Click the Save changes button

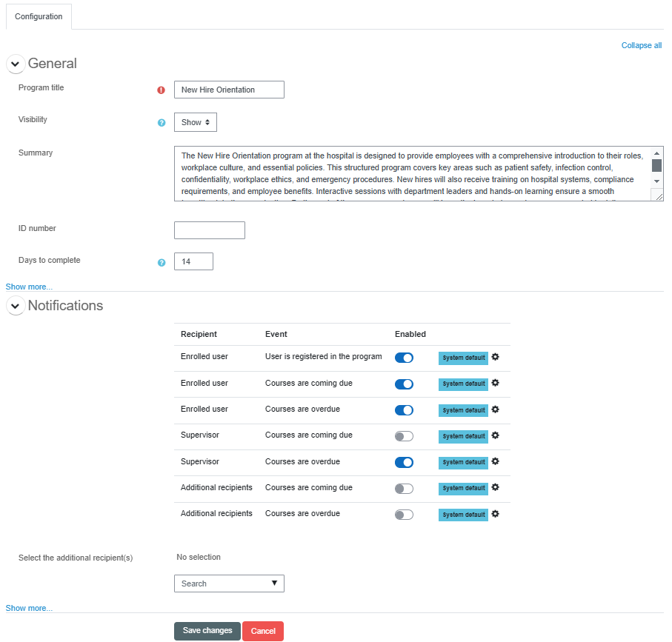[207, 631]
